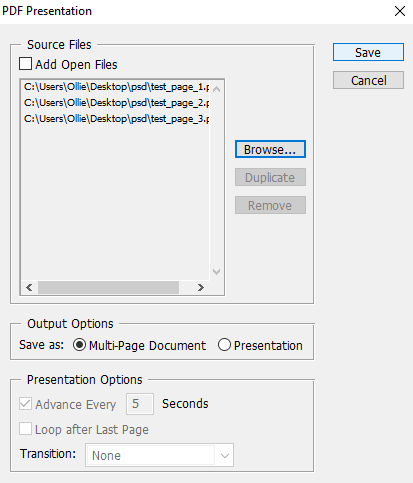Click the Save button
Viewport: 413px width, 483px height.
point(368,52)
